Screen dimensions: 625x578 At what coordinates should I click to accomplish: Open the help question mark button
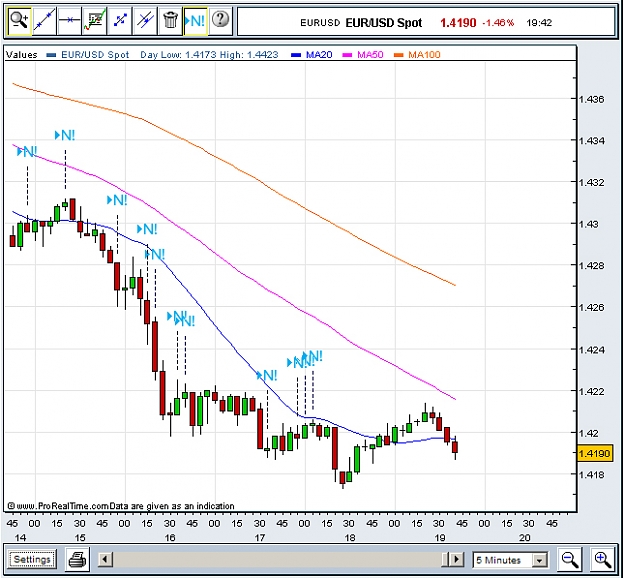click(220, 20)
